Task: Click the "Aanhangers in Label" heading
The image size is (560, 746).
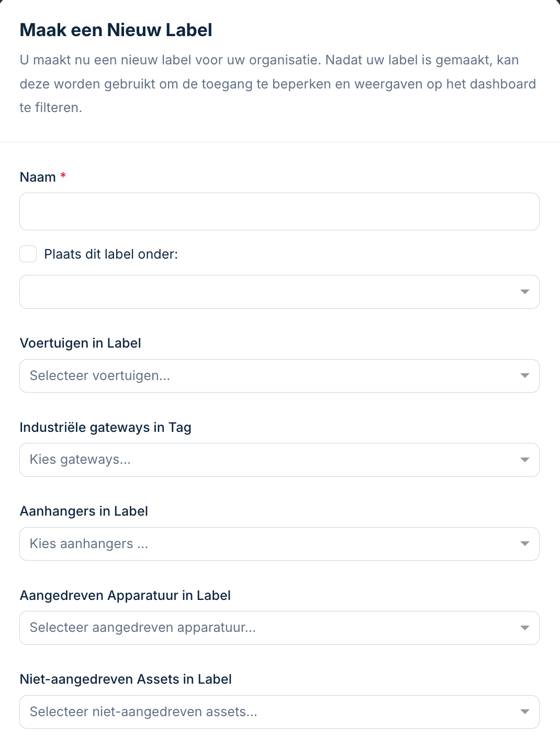Action: 84,511
